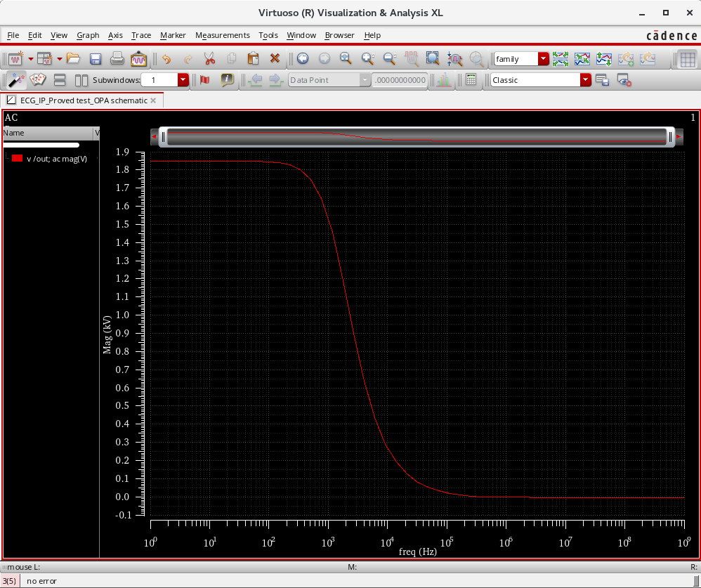The width and height of the screenshot is (701, 588).
Task: Click the combine traces icon
Action: click(x=582, y=58)
